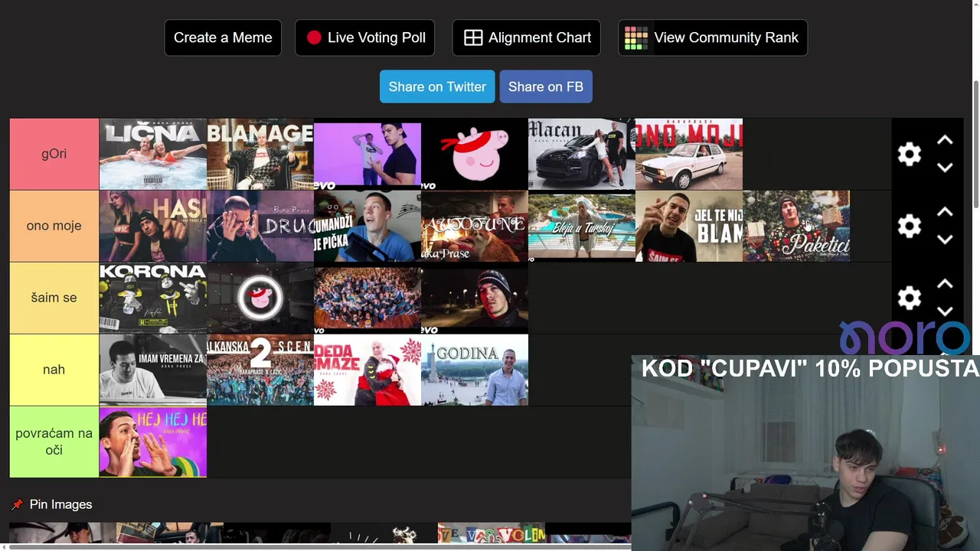
Task: Move the šaim se row up
Action: (945, 284)
